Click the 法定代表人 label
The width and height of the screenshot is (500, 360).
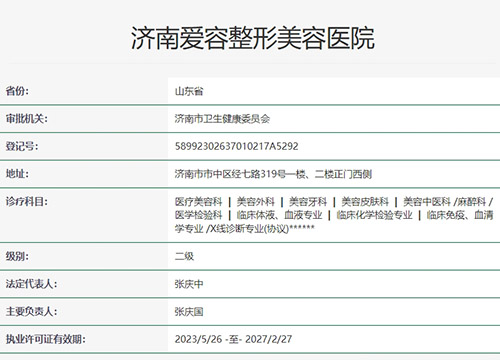[31, 284]
